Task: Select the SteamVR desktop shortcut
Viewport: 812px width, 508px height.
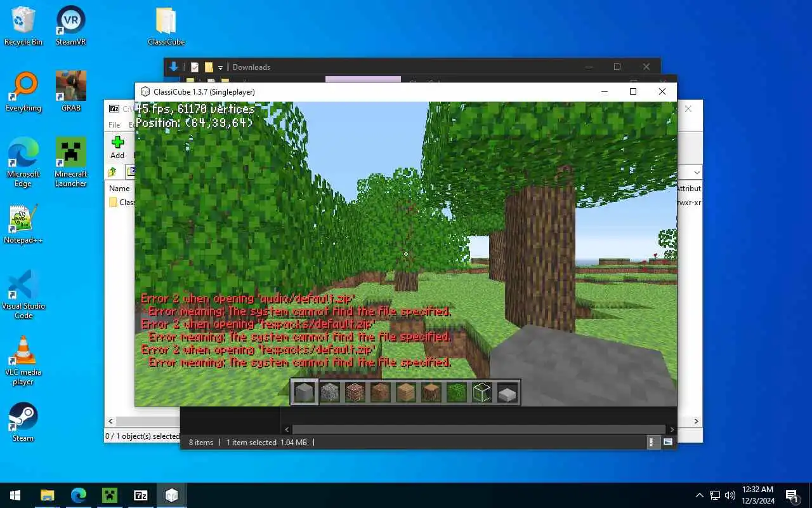Action: [x=71, y=26]
